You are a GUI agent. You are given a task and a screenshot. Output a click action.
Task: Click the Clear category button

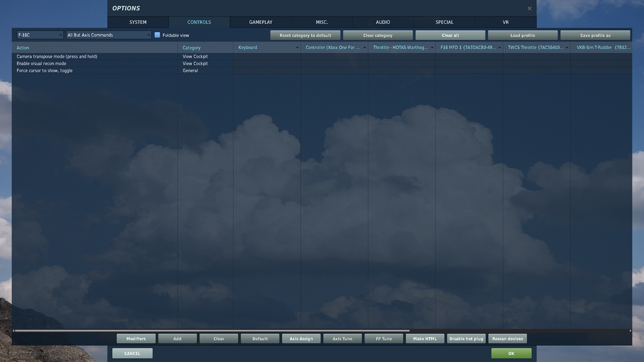coord(378,35)
